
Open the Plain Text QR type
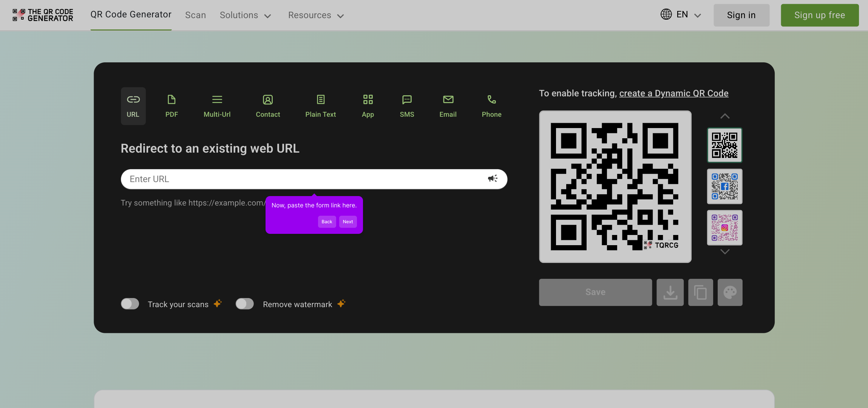coord(320,106)
